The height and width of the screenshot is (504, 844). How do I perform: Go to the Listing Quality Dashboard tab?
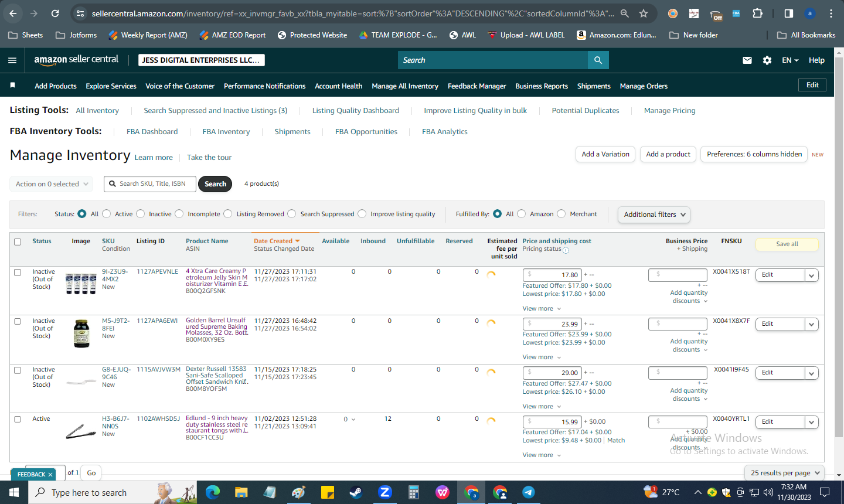coord(355,111)
